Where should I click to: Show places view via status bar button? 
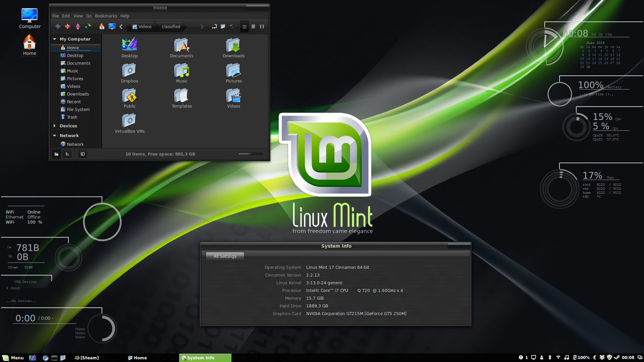click(56, 154)
